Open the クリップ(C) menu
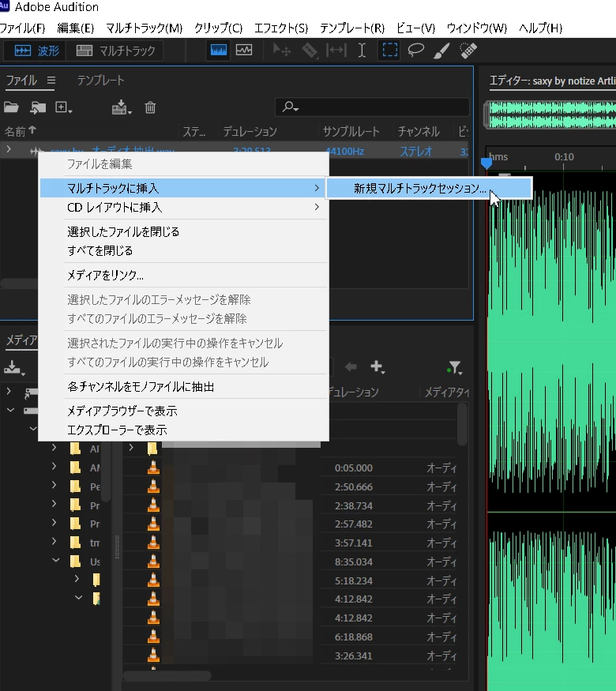 (x=218, y=28)
